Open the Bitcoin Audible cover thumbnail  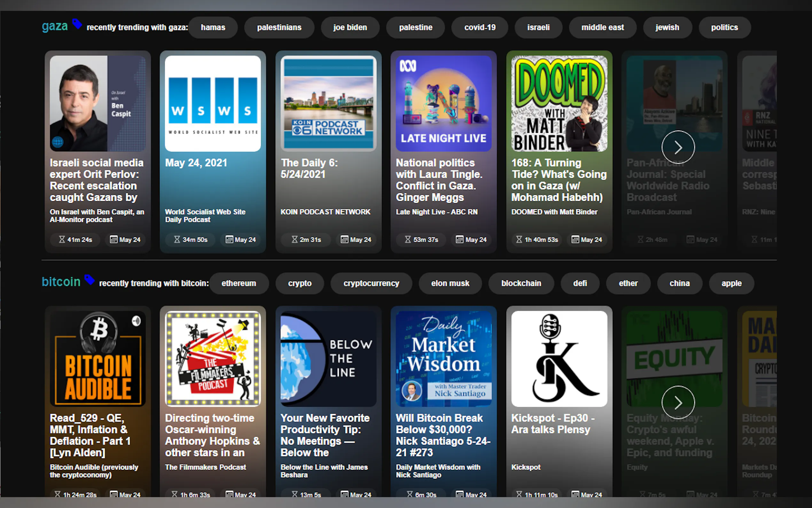coord(98,359)
